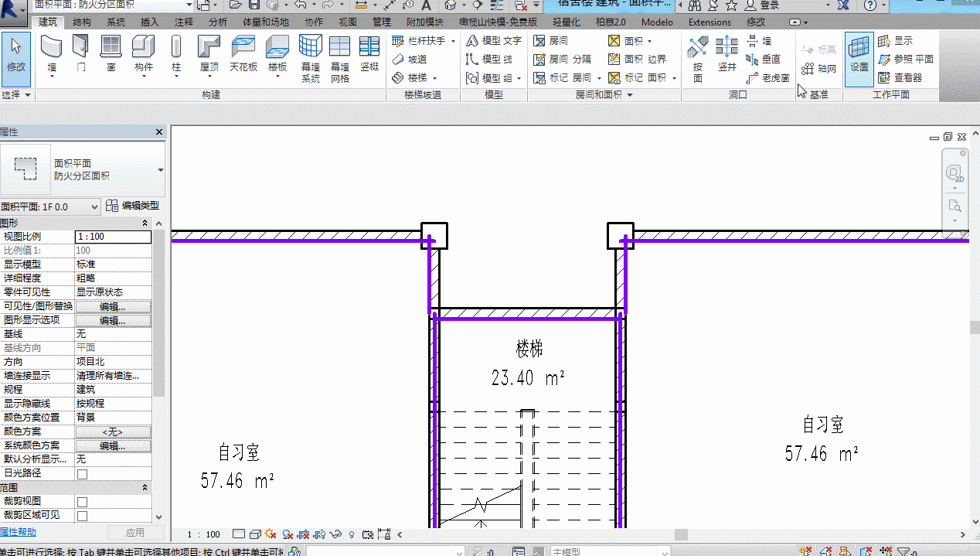The image size is (980, 556).
Task: Collapse the 范围 properties section
Action: 144,488
